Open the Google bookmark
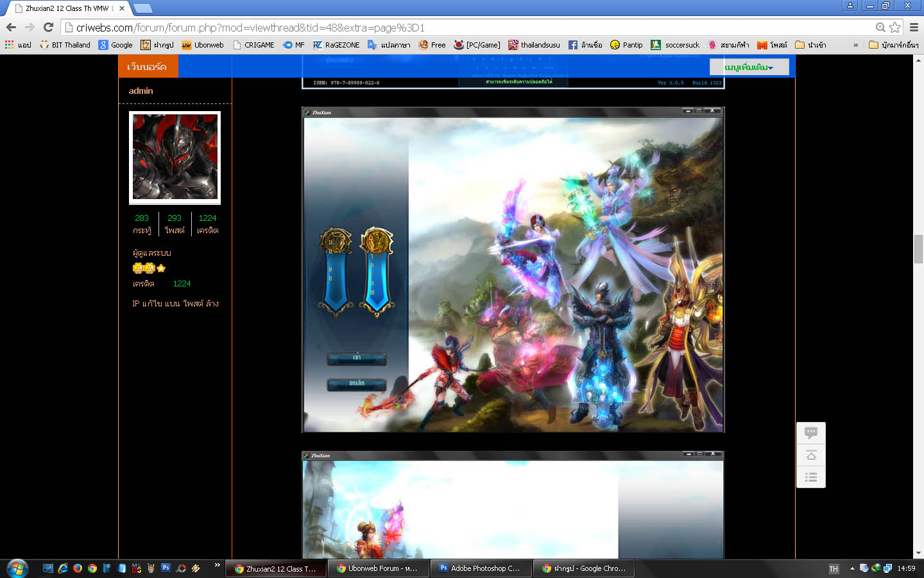 [116, 45]
